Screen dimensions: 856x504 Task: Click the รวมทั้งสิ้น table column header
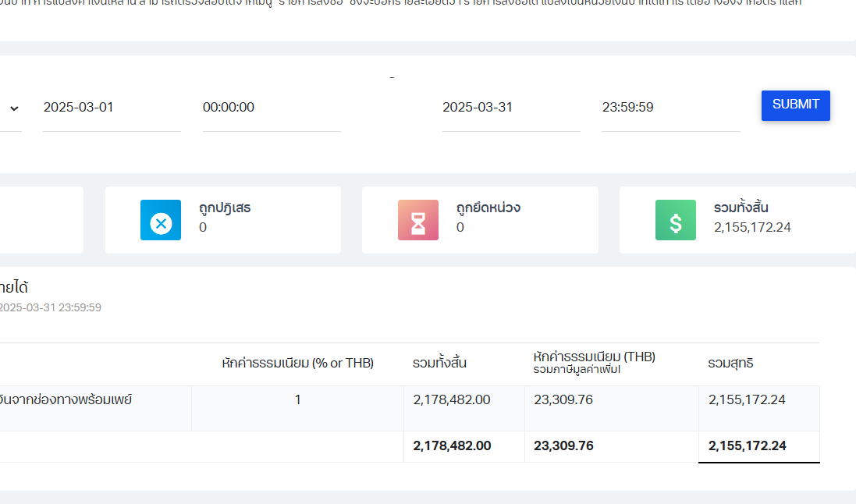pyautogui.click(x=440, y=363)
